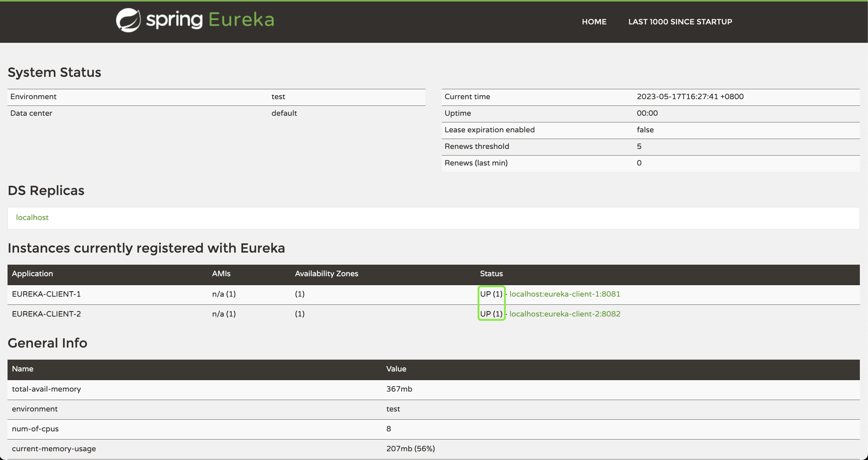868x460 pixels.
Task: Click the Spring leaf logo icon
Action: click(x=128, y=20)
